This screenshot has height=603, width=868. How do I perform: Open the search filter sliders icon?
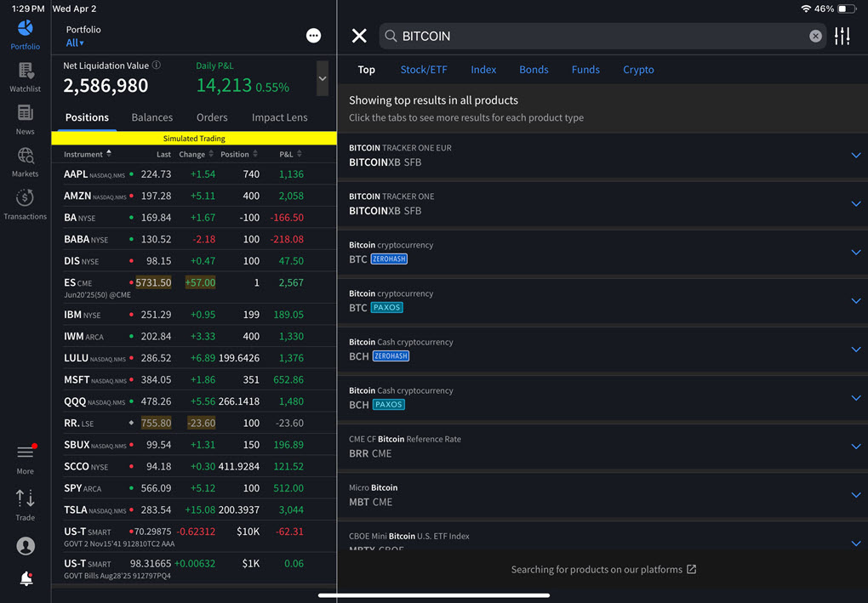pyautogui.click(x=842, y=36)
